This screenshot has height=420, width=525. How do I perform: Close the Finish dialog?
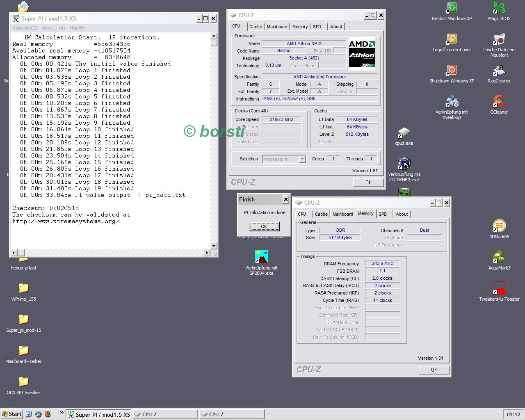(x=285, y=199)
